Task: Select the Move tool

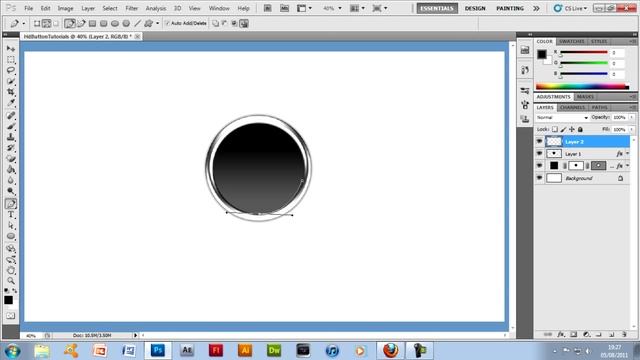Action: point(11,49)
